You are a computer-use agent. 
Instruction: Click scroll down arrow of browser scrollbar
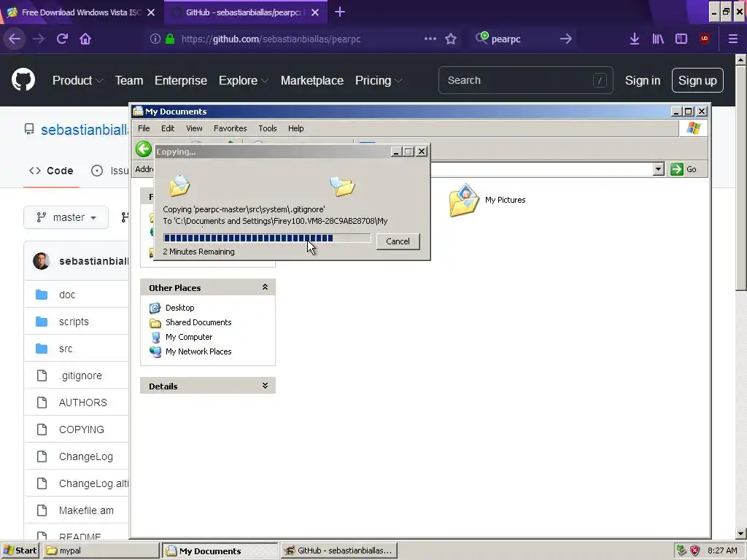[x=740, y=534]
